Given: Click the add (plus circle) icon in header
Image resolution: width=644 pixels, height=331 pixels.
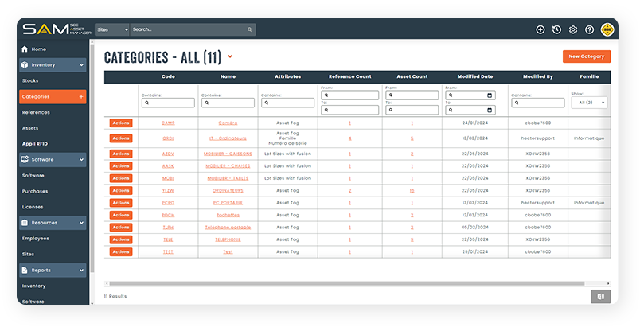Looking at the screenshot, I should coord(541,29).
